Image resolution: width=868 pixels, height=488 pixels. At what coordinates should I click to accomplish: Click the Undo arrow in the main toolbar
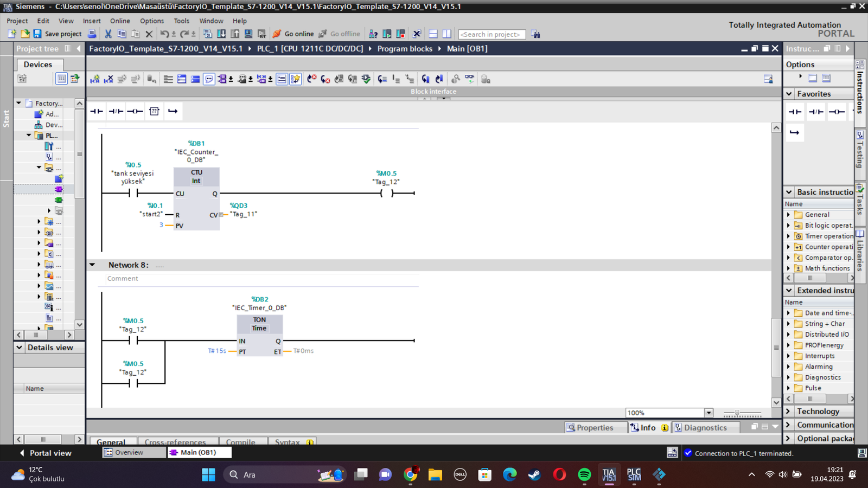(164, 34)
